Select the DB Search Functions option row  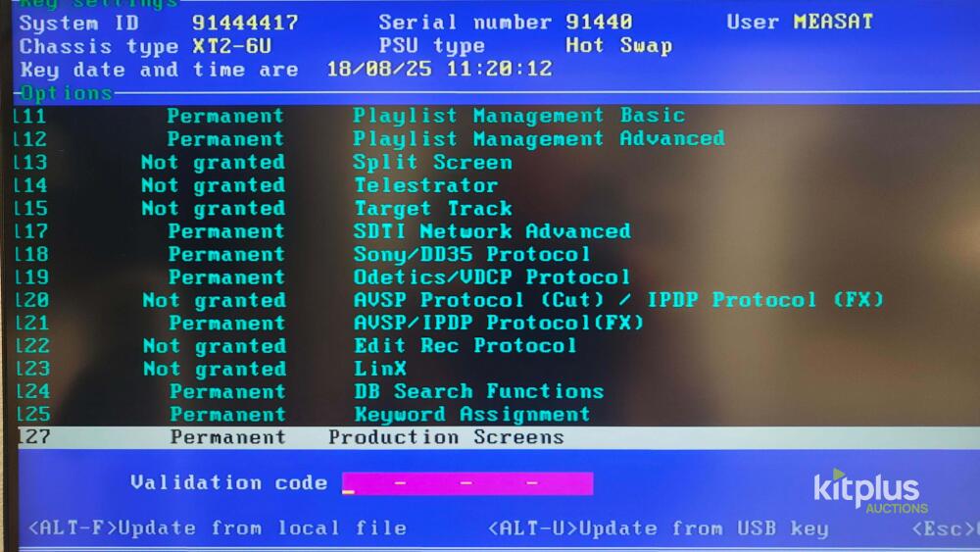(x=497, y=391)
